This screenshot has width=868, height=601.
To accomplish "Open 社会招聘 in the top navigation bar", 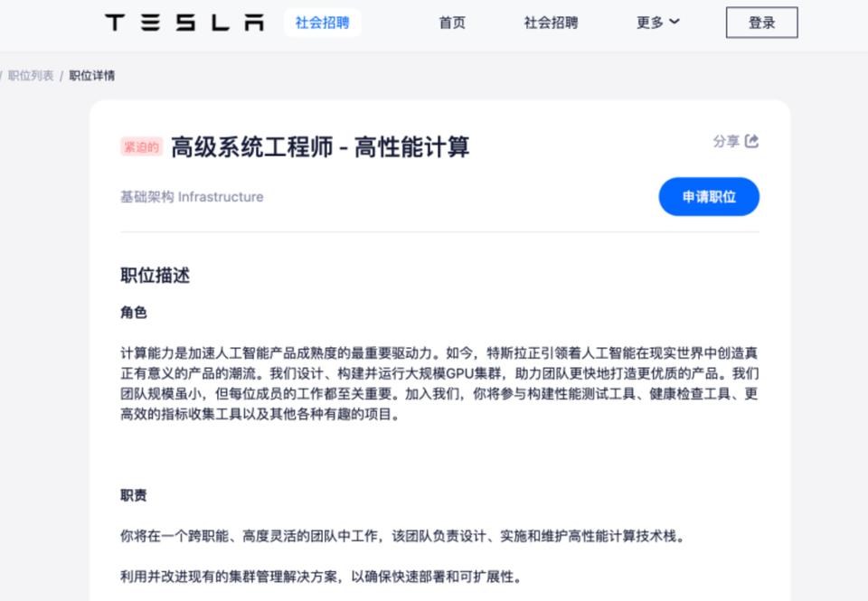I will [551, 23].
